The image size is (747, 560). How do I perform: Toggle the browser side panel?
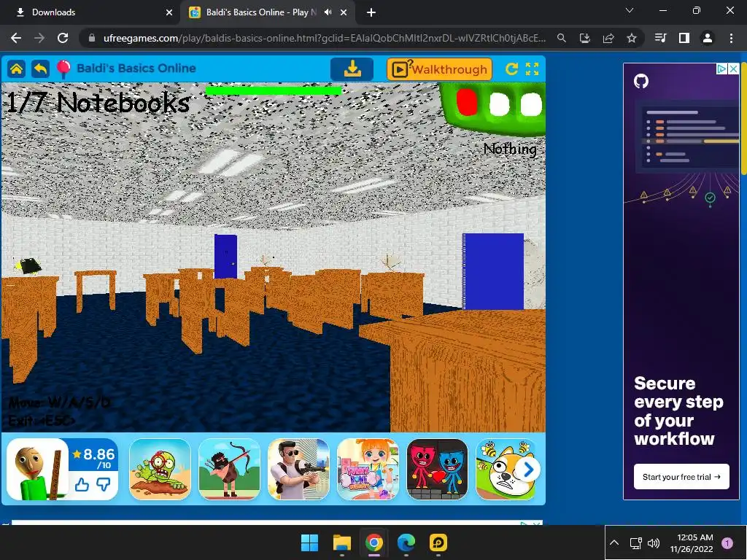(x=684, y=38)
